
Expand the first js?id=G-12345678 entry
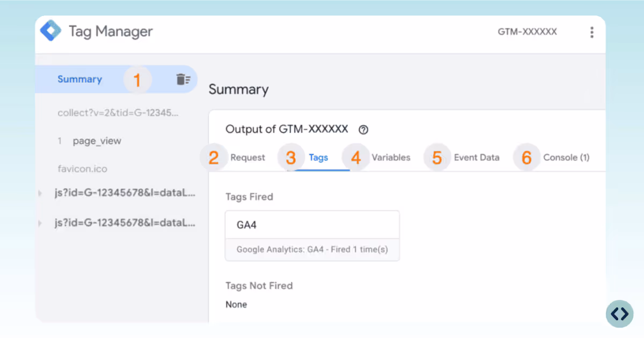click(40, 193)
